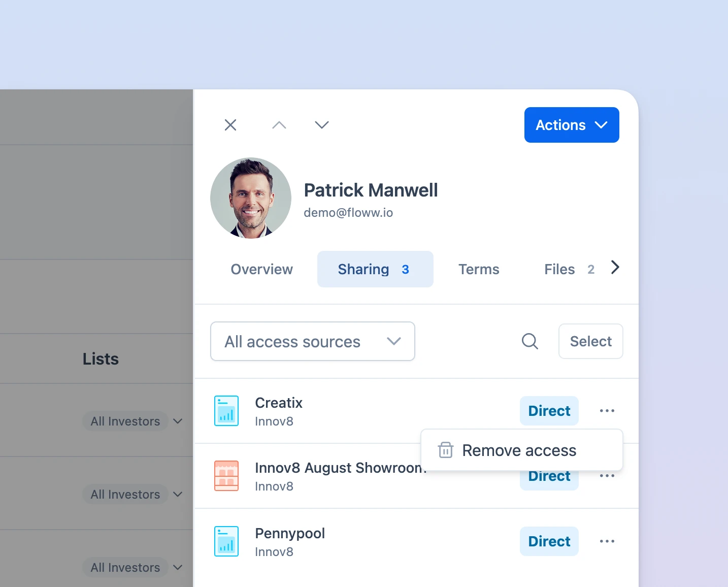Click the Direct badge on Creatix row
Image resolution: width=728 pixels, height=587 pixels.
(549, 411)
